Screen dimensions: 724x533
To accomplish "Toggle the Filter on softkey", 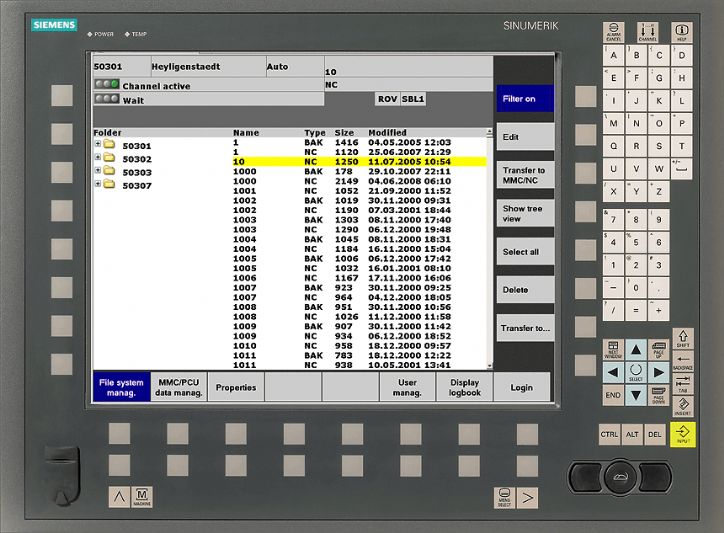I will 525,98.
